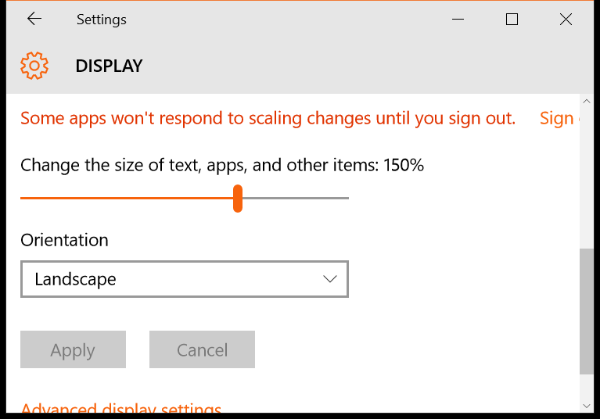The image size is (600, 419).
Task: Expand the Orientation dropdown chevron
Action: point(330,279)
